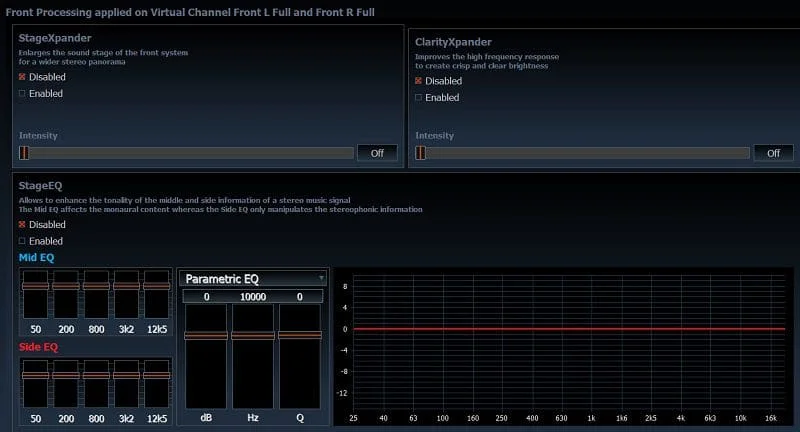This screenshot has height=432, width=800.
Task: Enable the StageXpander effect
Action: pos(22,93)
